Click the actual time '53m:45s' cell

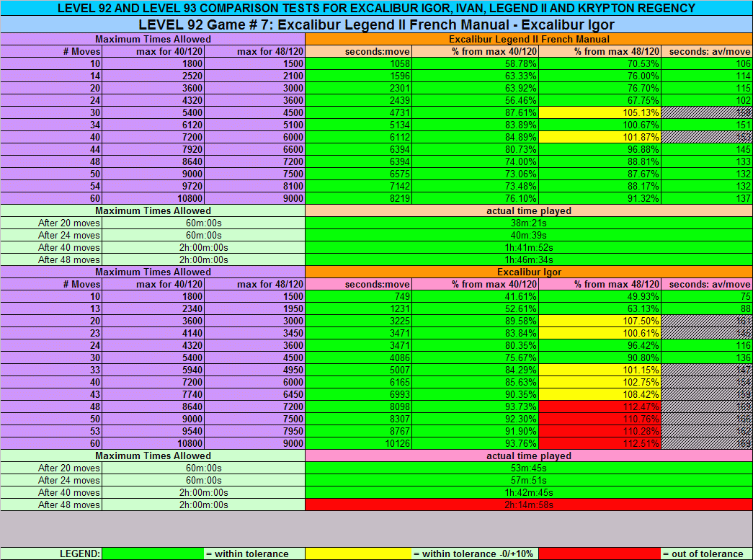pyautogui.click(x=529, y=468)
